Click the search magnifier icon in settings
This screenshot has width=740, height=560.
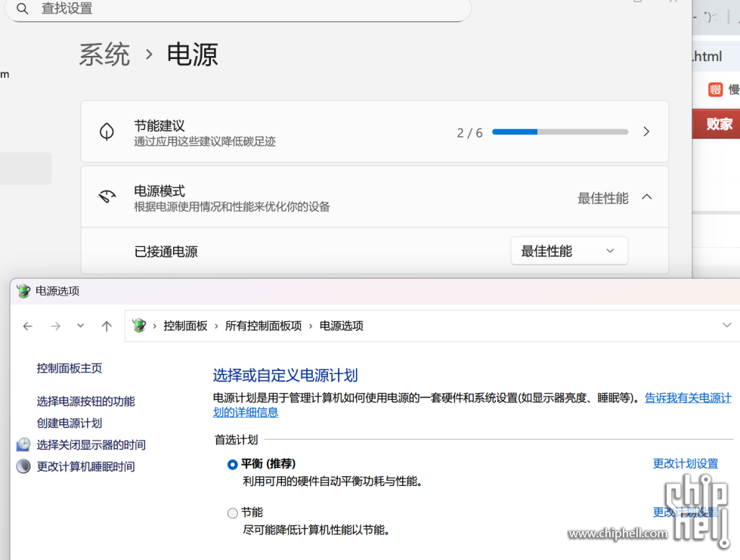click(23, 9)
